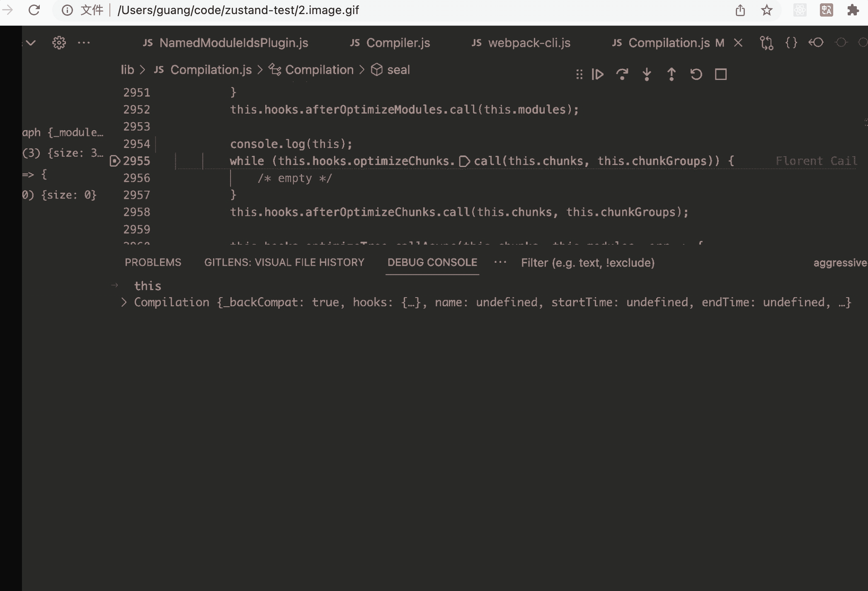Click the debug Stop square icon

pyautogui.click(x=721, y=75)
